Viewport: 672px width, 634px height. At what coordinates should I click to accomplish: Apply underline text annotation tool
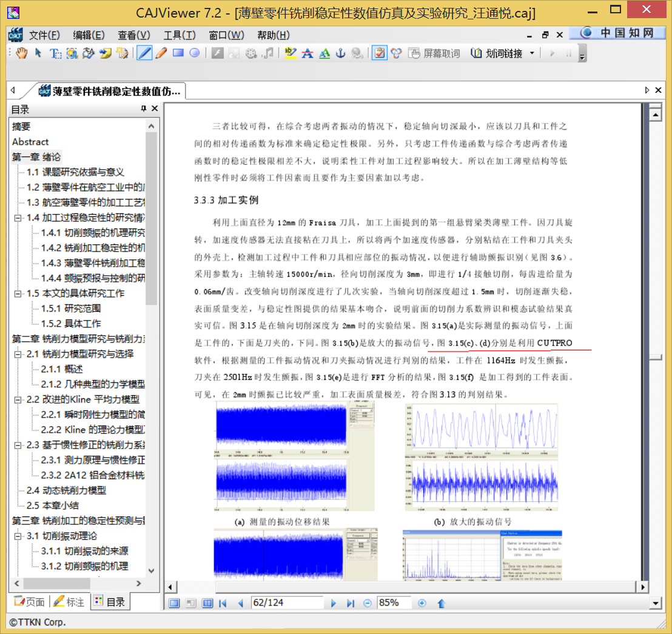[x=324, y=53]
